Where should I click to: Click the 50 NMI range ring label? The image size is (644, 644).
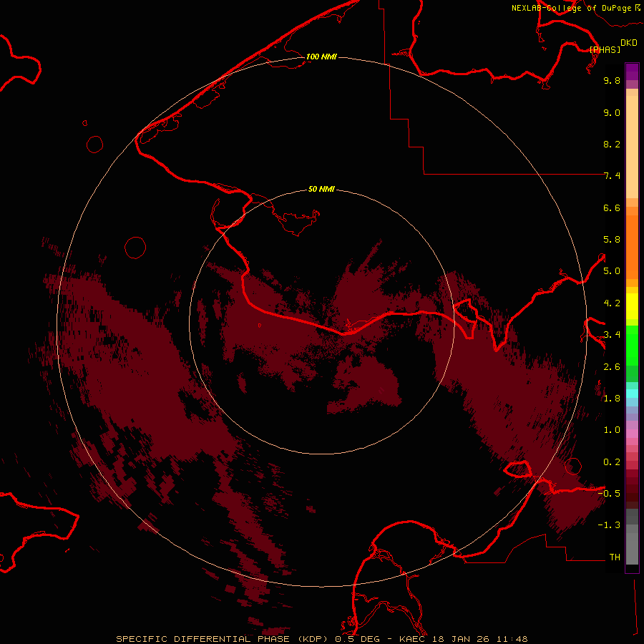321,189
